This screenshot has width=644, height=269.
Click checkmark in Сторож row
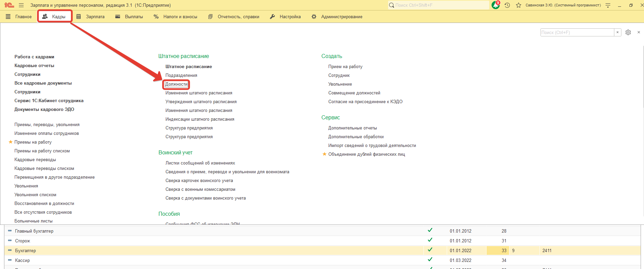430,240
